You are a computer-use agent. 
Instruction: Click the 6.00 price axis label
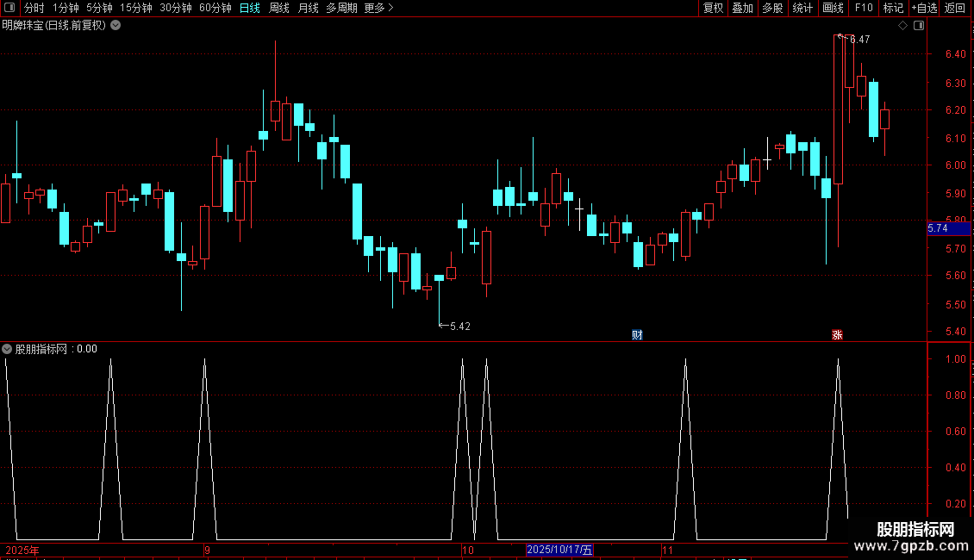(x=955, y=165)
